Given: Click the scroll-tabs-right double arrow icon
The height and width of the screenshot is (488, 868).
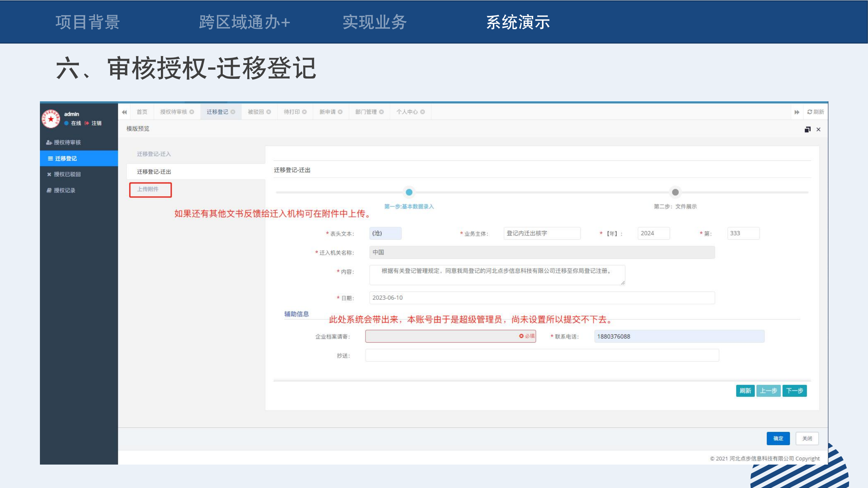Looking at the screenshot, I should pos(797,112).
